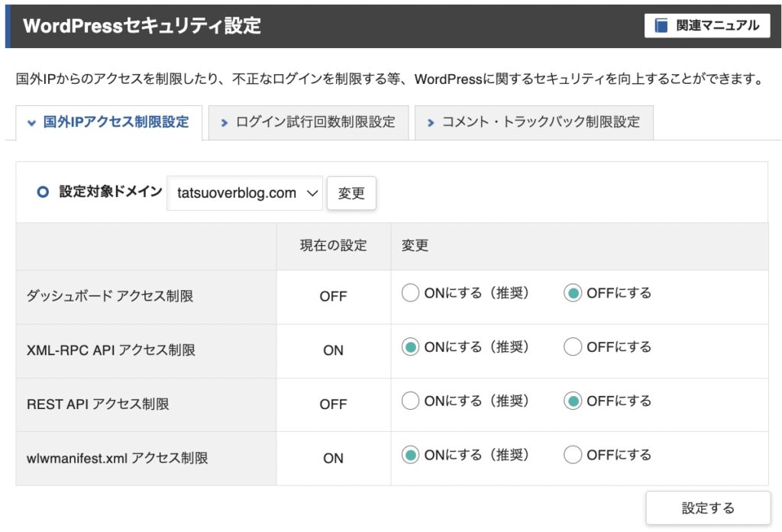
Task: Select ONにする for XML-RPC API アクセス制限
Action: coord(410,347)
